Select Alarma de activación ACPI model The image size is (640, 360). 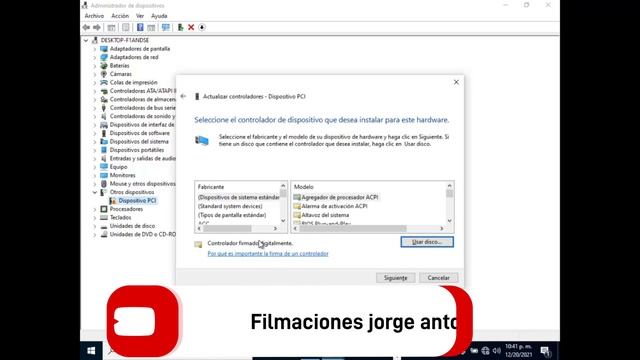(x=334, y=206)
